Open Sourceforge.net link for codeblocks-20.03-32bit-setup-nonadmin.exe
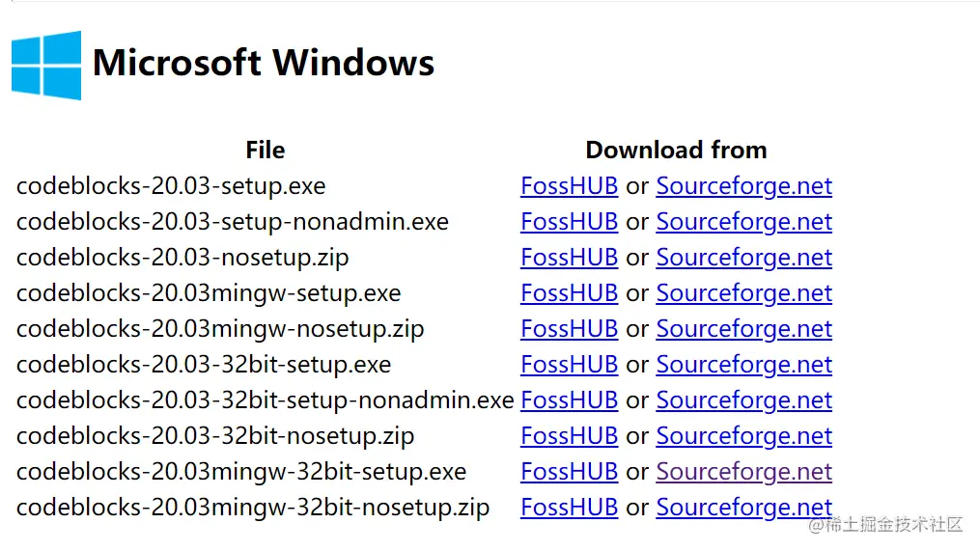The width and height of the screenshot is (980, 551). (743, 399)
